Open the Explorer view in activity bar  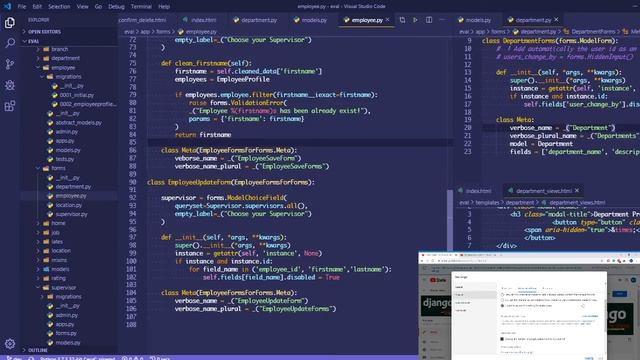pyautogui.click(x=10, y=22)
